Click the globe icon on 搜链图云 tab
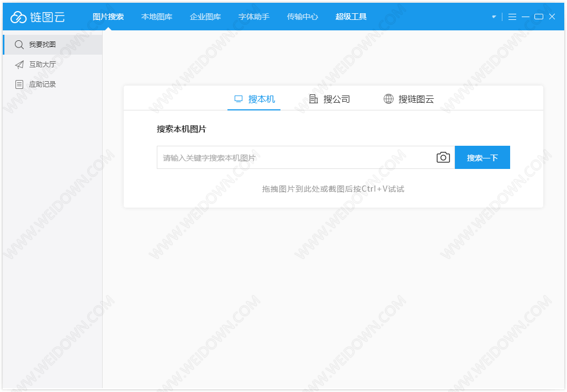This screenshot has width=567, height=392. point(388,99)
